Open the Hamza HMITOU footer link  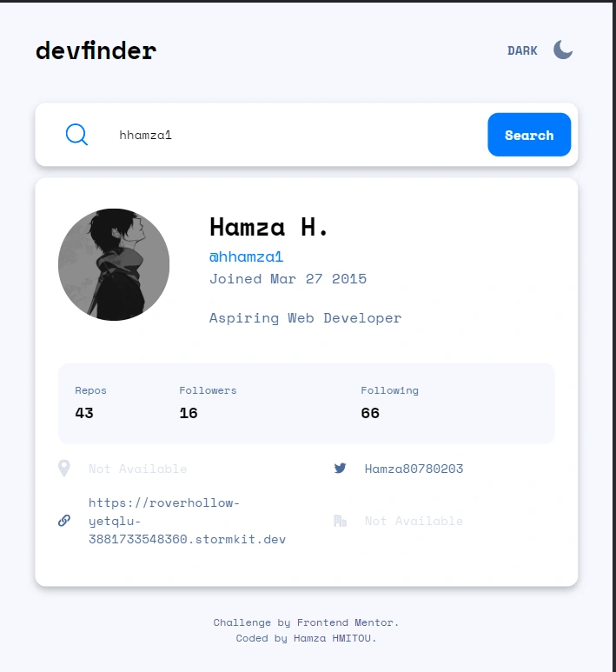pos(333,638)
